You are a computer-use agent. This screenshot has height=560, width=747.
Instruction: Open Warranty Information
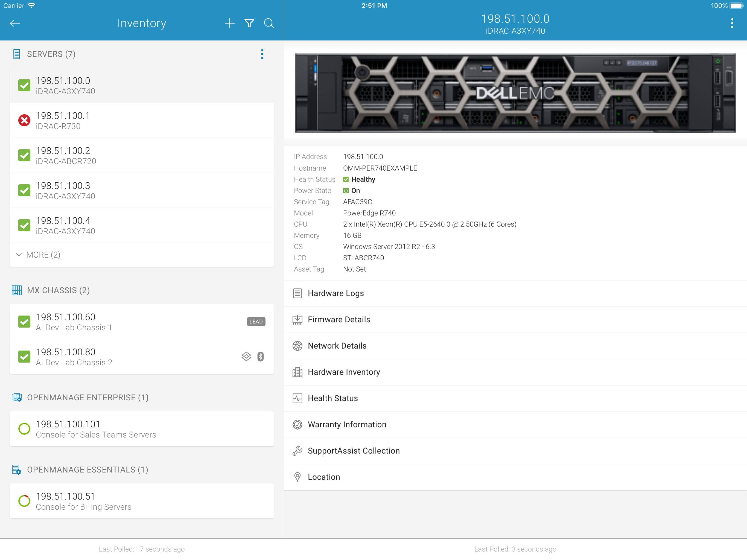pos(347,425)
